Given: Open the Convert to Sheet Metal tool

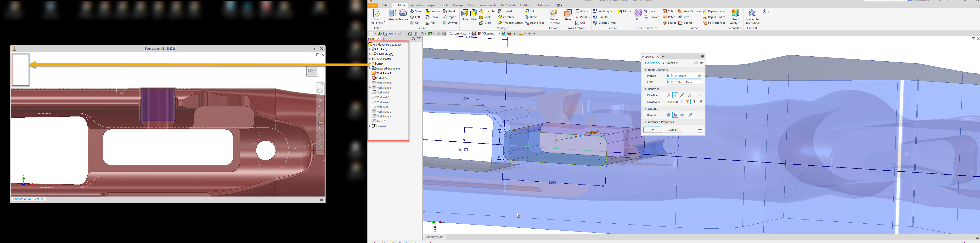Looking at the screenshot, I should 752,17.
